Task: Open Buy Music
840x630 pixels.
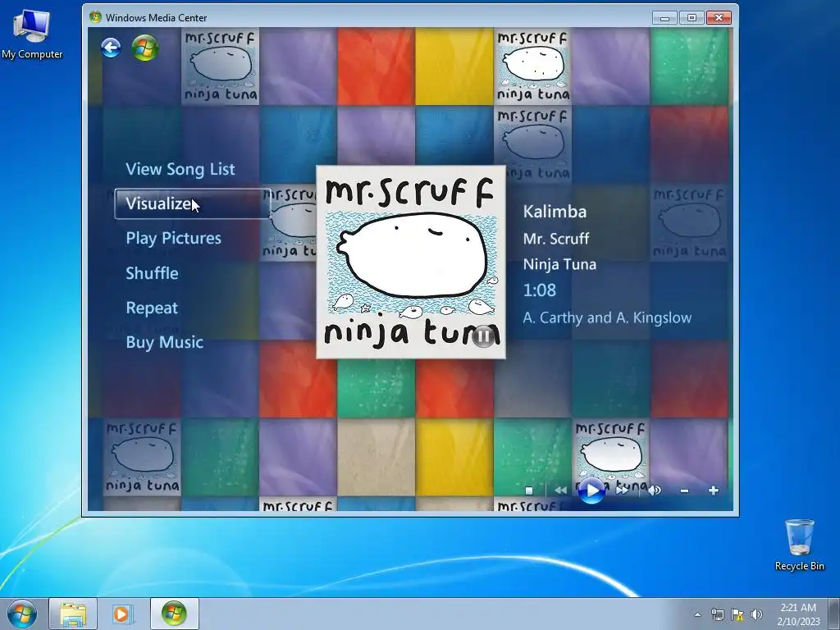Action: (164, 342)
